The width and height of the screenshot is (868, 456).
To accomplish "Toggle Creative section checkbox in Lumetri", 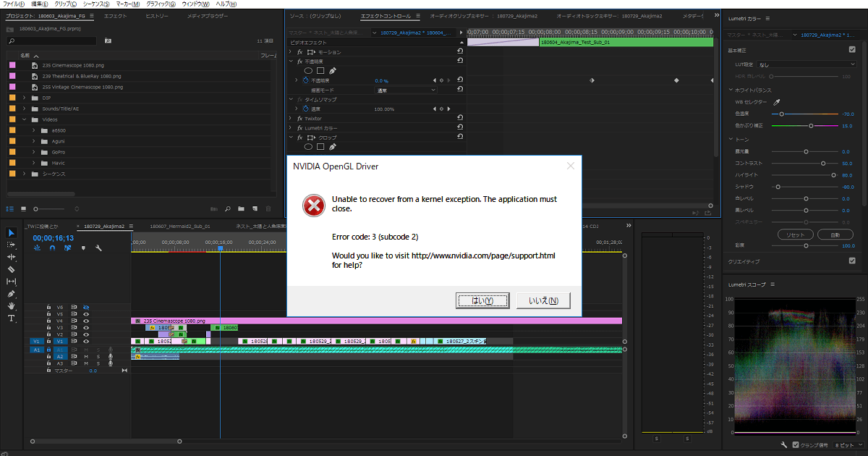I will click(x=851, y=261).
